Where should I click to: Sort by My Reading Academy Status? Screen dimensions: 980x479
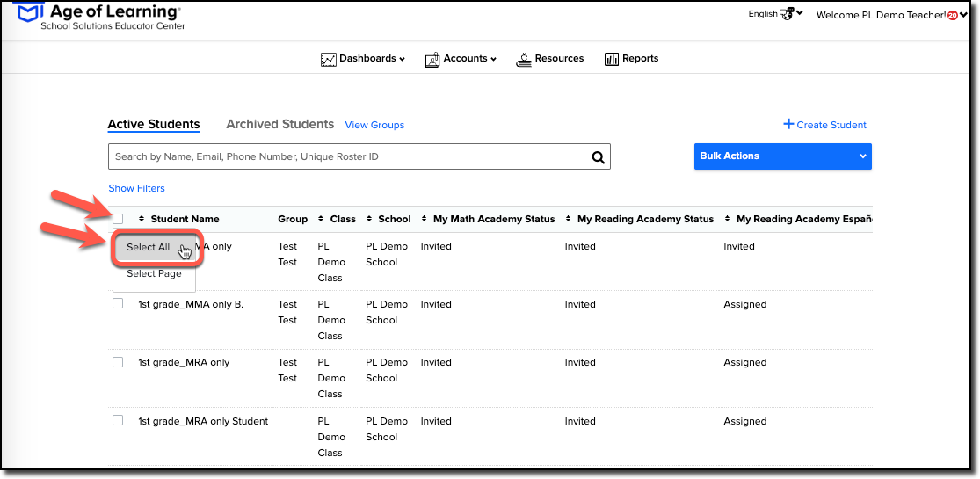(x=569, y=219)
